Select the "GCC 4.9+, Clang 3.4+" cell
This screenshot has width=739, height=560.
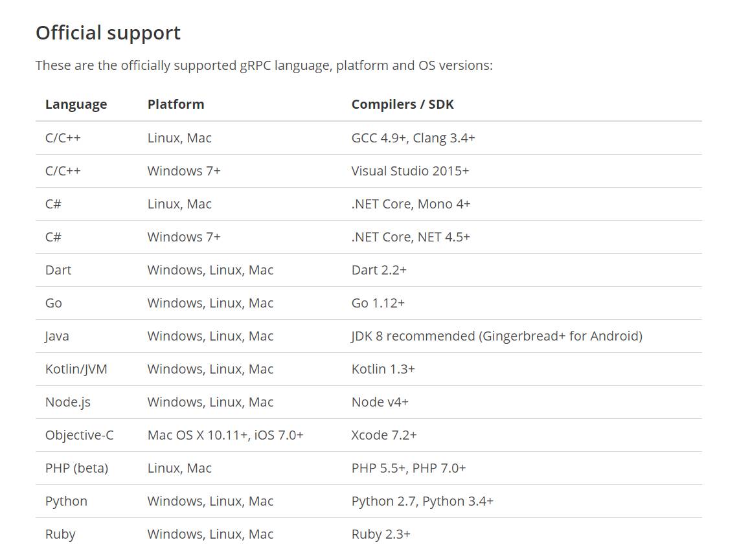pyautogui.click(x=413, y=138)
